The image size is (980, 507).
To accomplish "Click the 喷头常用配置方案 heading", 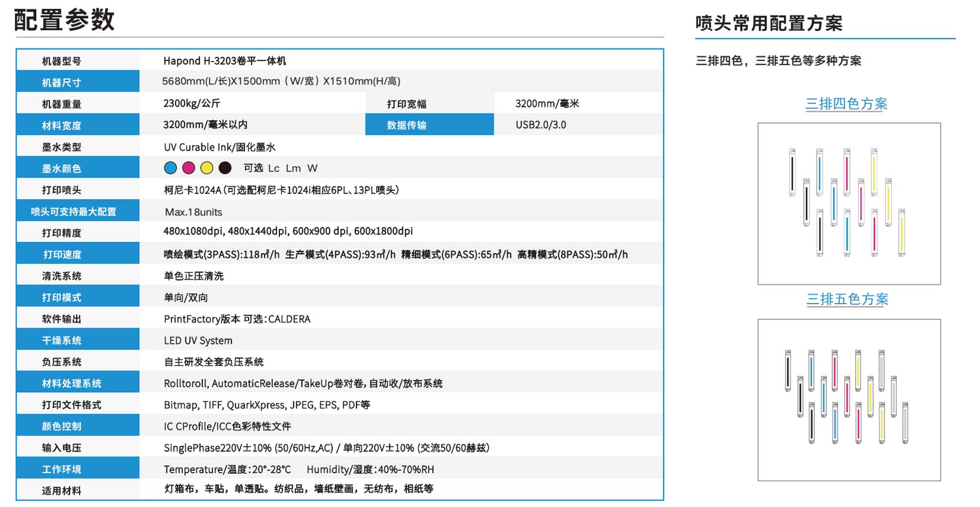I will point(769,24).
